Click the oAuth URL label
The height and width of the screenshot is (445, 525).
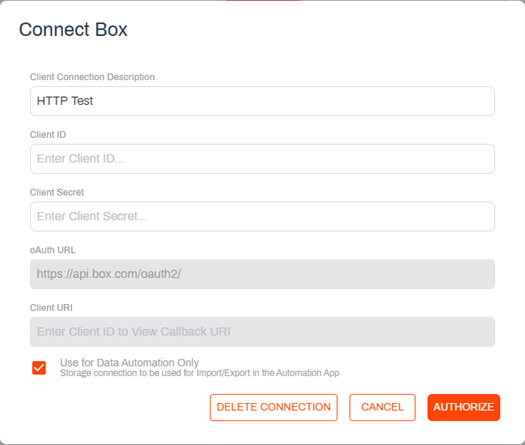pyautogui.click(x=53, y=250)
